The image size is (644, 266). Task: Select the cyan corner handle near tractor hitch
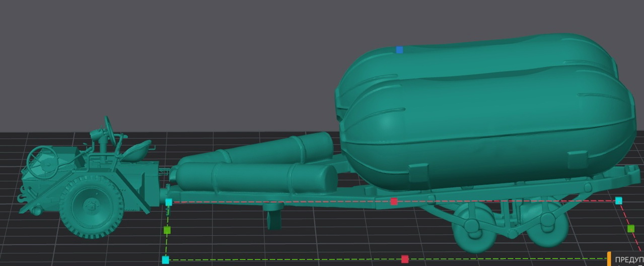[169, 202]
